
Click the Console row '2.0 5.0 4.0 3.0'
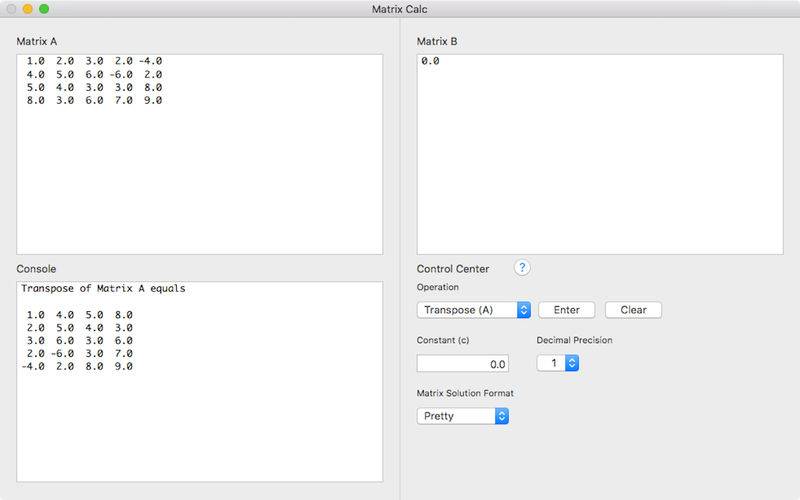click(80, 328)
